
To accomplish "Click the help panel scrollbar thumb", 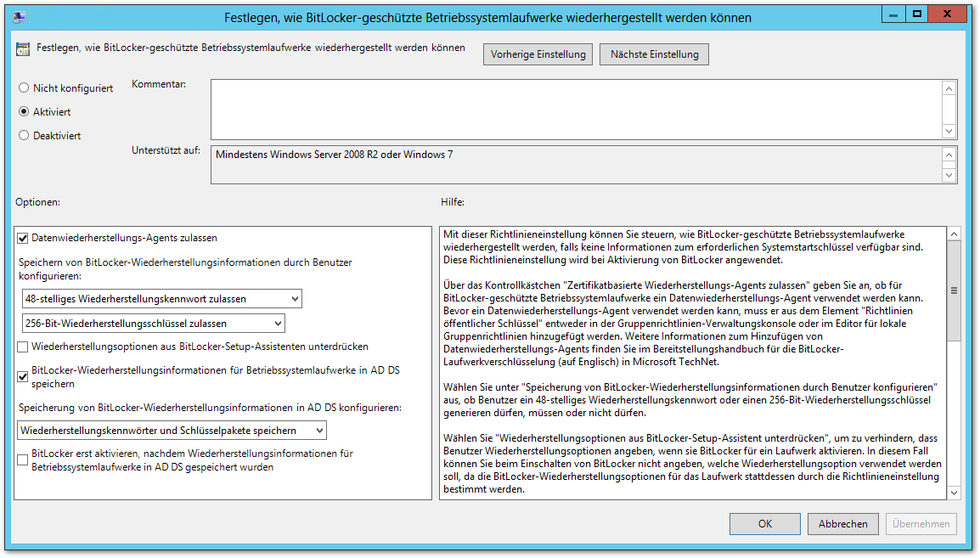I will (x=953, y=290).
